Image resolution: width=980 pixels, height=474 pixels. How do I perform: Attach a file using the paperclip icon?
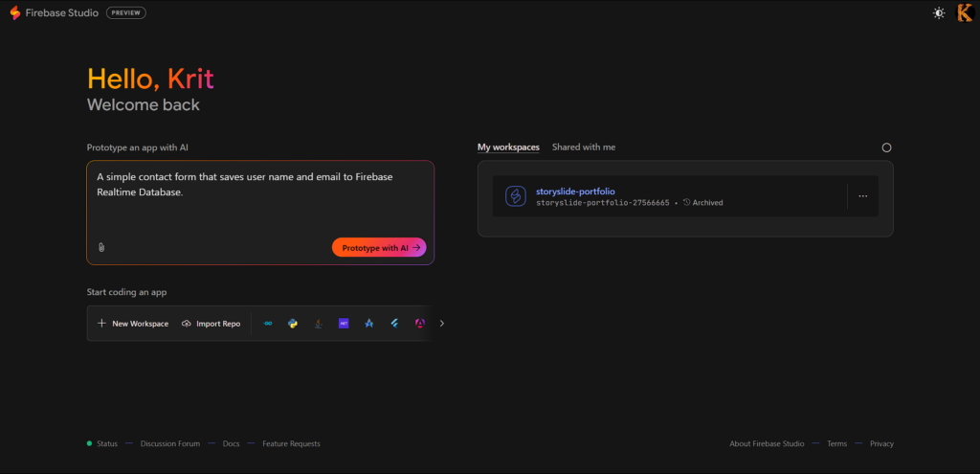coord(101,247)
